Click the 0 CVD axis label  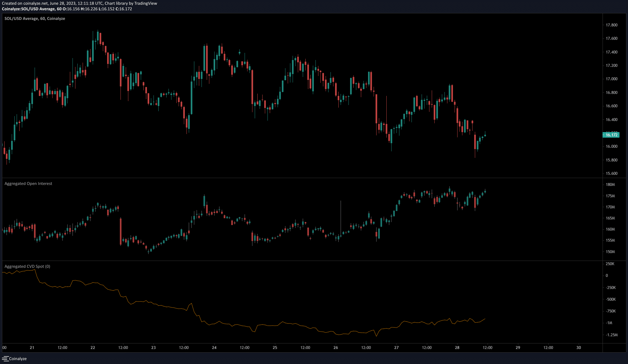tap(607, 276)
